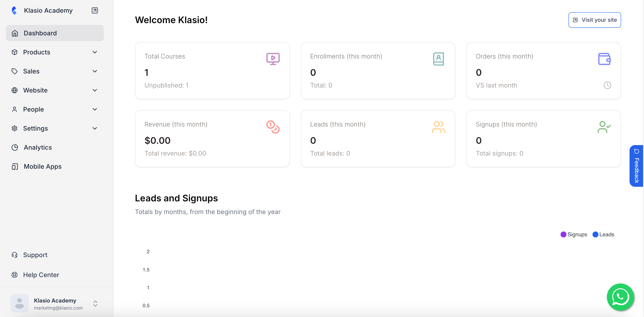Expand the Sales submenu chevron
This screenshot has height=317, width=644.
(95, 71)
